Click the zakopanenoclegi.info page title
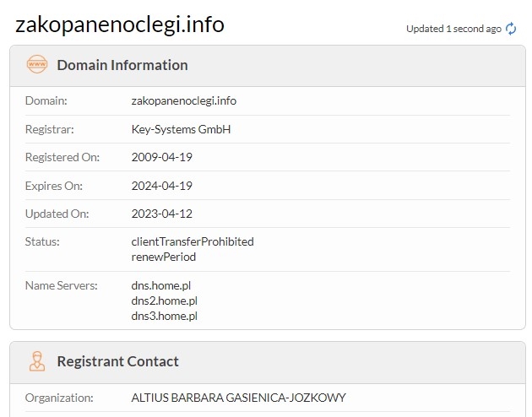Screen dimensions: 532x417 (120, 24)
